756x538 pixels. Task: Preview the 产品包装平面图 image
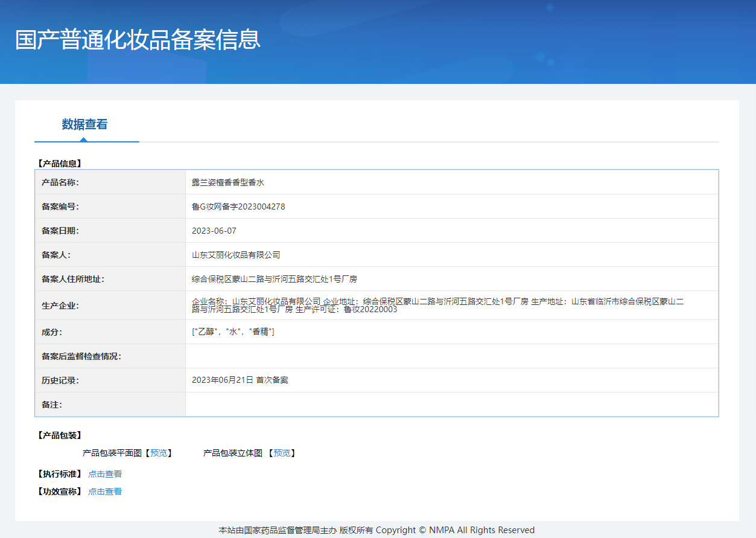(x=160, y=453)
